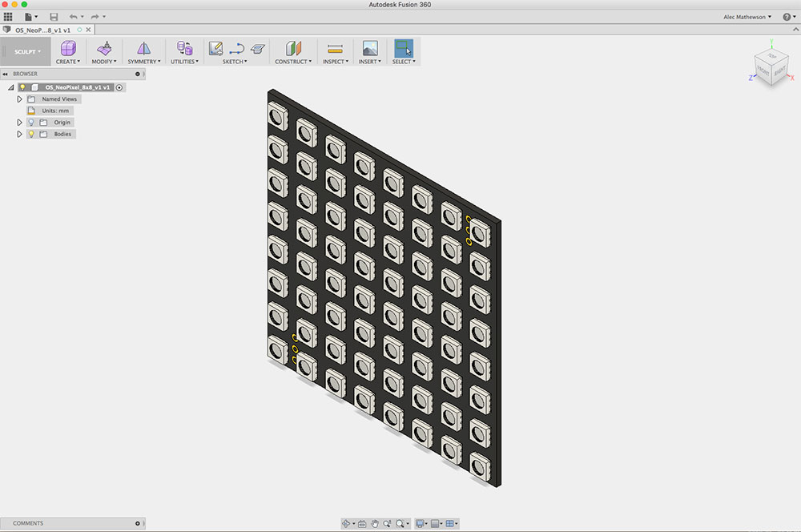Click the Orbit navigation icon
Image resolution: width=801 pixels, height=532 pixels.
pyautogui.click(x=346, y=523)
